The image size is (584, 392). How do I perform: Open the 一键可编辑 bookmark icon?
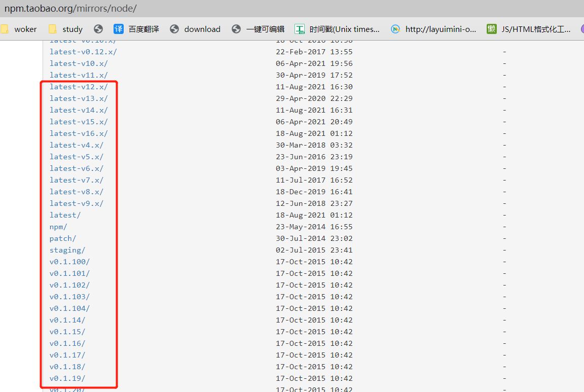(x=236, y=29)
